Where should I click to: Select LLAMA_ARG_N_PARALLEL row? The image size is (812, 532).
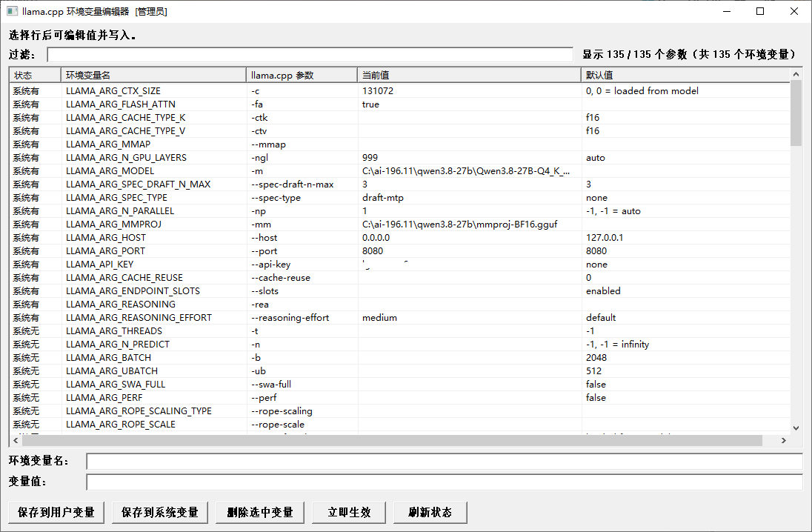tap(400, 211)
